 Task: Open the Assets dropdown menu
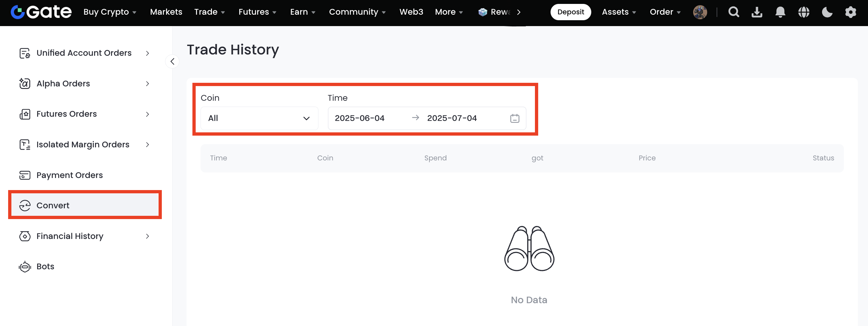point(619,12)
